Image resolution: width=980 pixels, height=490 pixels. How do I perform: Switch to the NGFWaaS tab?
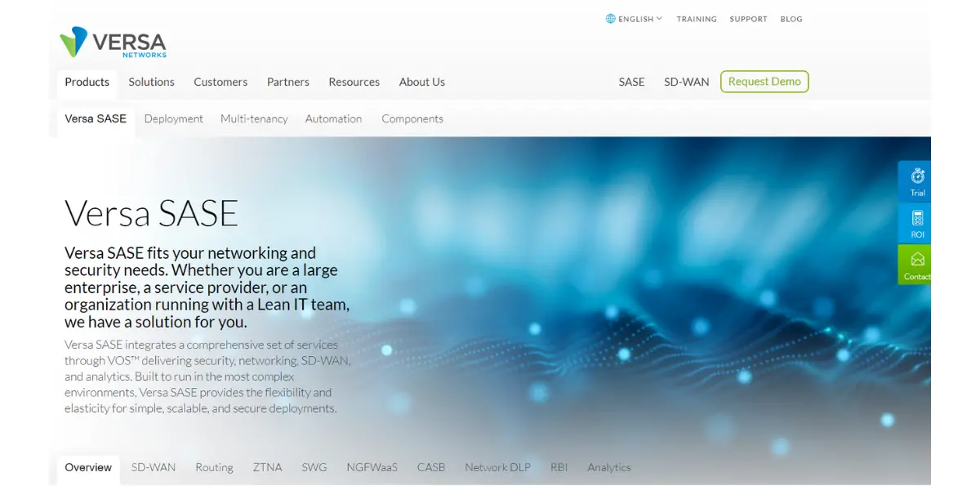click(x=372, y=467)
